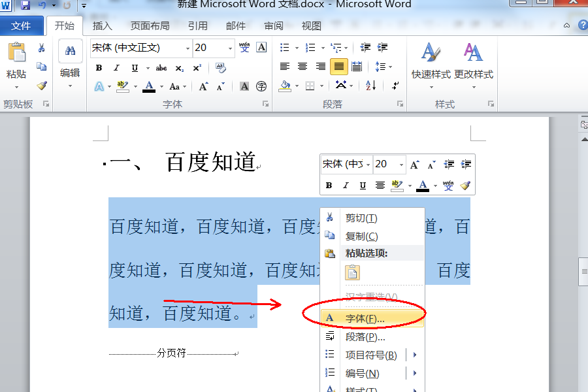Screen dimensions: 588x392
Task: Click the Sort A-Z icon
Action: pos(371,86)
